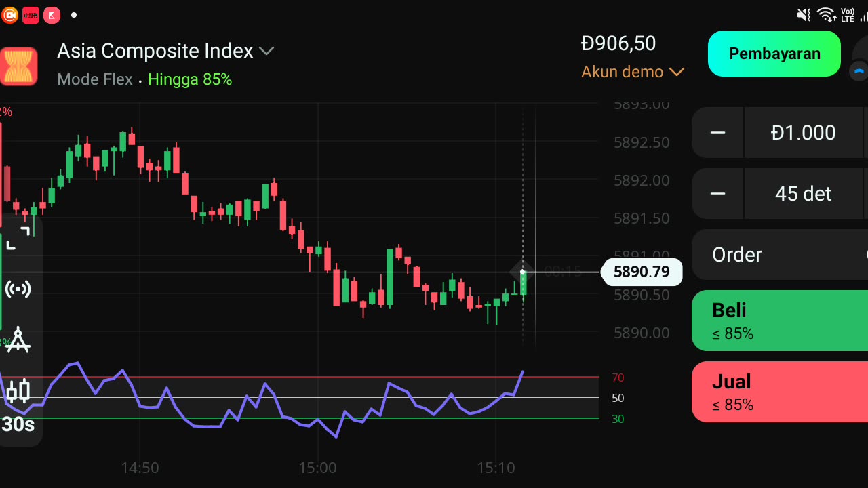Tap the Pembayaran button

tap(774, 54)
